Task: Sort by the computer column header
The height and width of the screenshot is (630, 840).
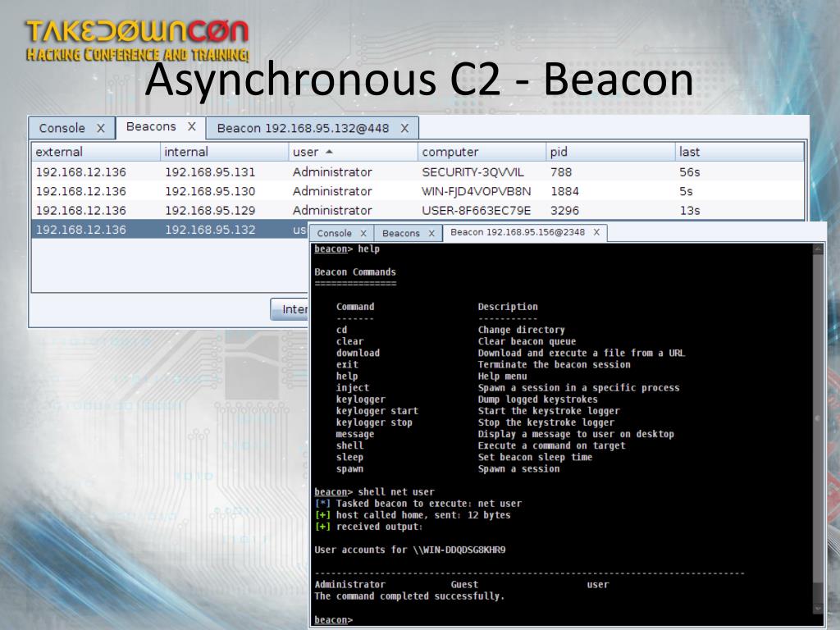Action: pyautogui.click(x=482, y=152)
